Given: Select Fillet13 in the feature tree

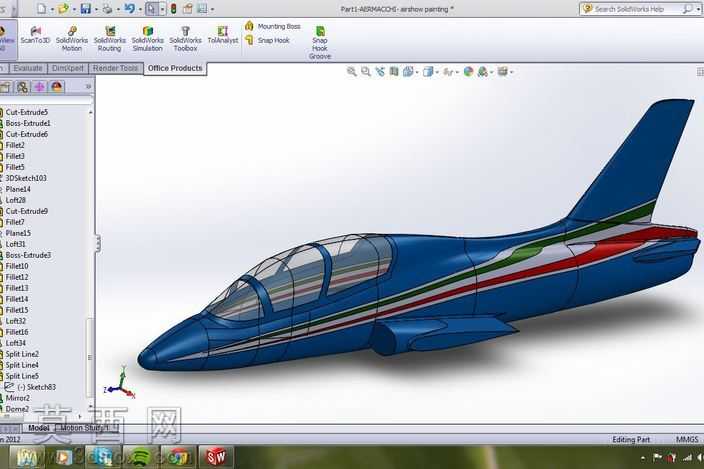Looking at the screenshot, I should (17, 288).
